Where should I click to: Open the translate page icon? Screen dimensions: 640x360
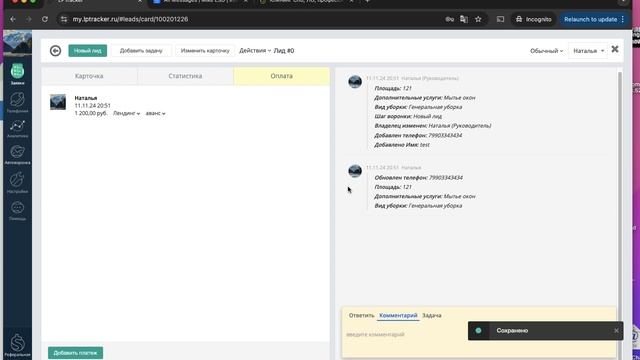coord(464,19)
